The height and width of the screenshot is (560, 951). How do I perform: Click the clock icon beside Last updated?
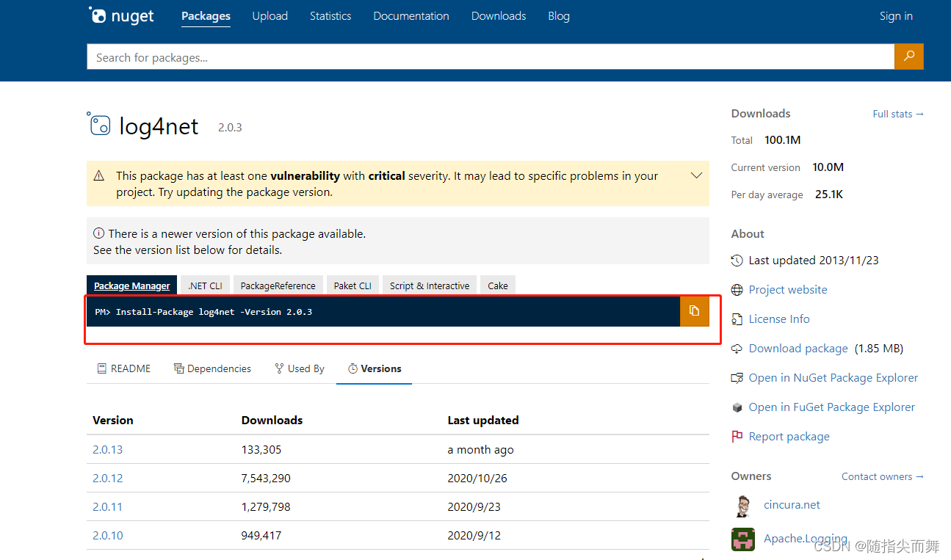pos(737,261)
